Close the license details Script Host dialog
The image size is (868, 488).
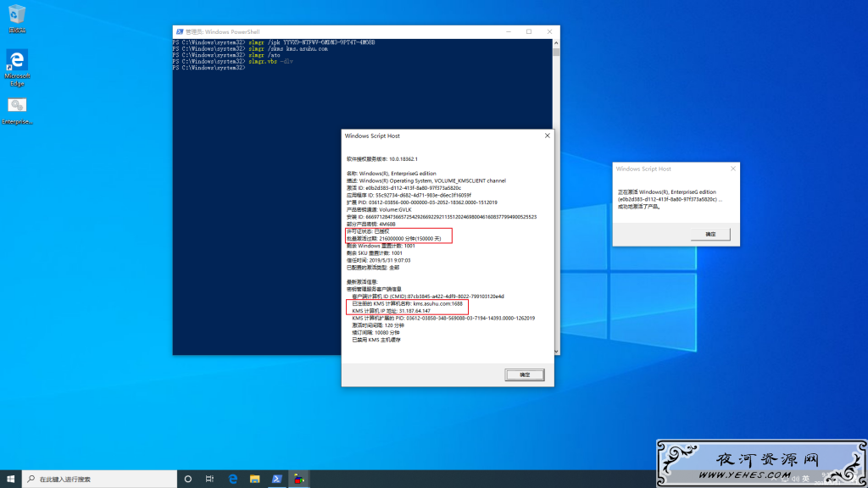547,136
